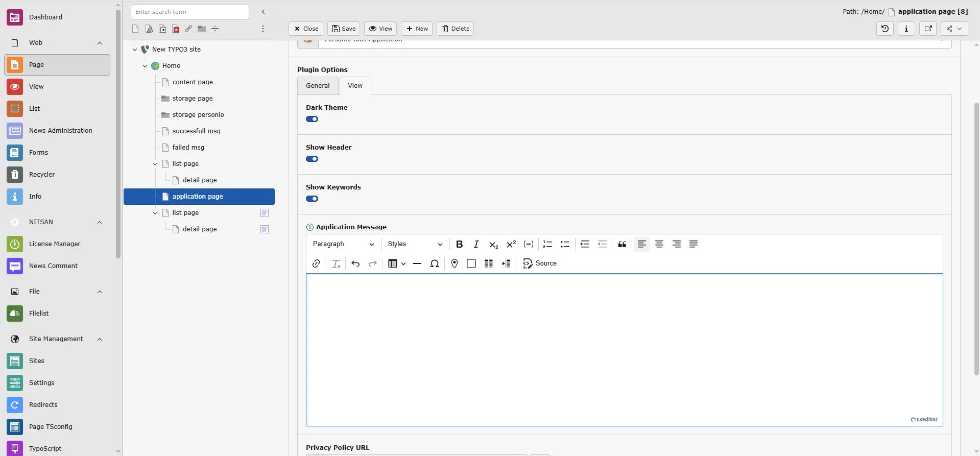Toggle the Show Header switch

pyautogui.click(x=312, y=159)
